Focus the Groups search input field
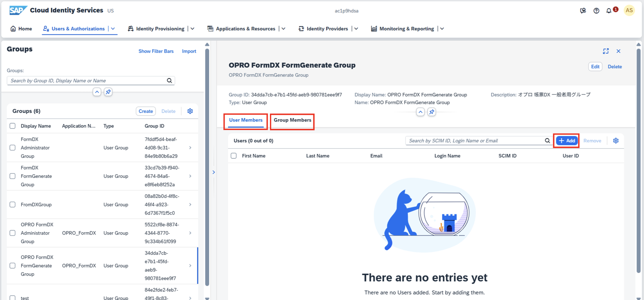This screenshot has width=644, height=300. coord(87,81)
